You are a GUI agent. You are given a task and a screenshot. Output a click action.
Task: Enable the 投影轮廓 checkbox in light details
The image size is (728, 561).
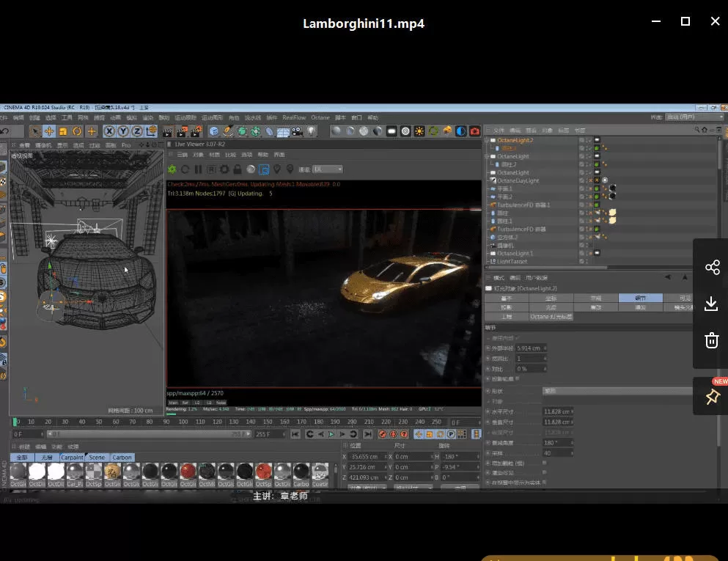516,379
